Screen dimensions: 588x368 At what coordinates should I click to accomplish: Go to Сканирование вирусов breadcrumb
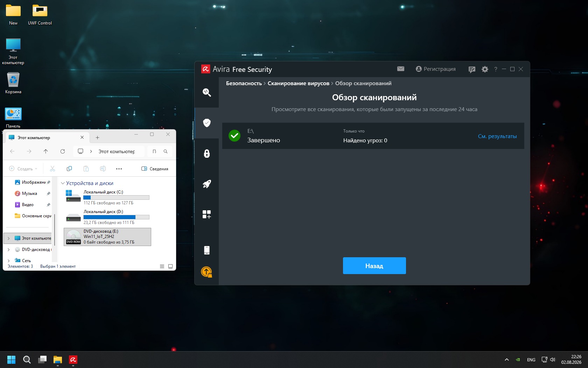pos(299,83)
